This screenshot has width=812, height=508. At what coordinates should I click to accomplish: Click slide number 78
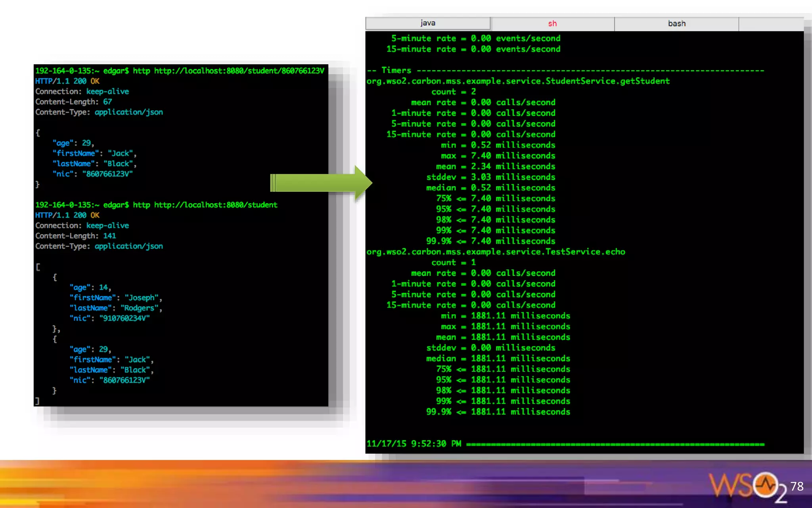point(797,486)
